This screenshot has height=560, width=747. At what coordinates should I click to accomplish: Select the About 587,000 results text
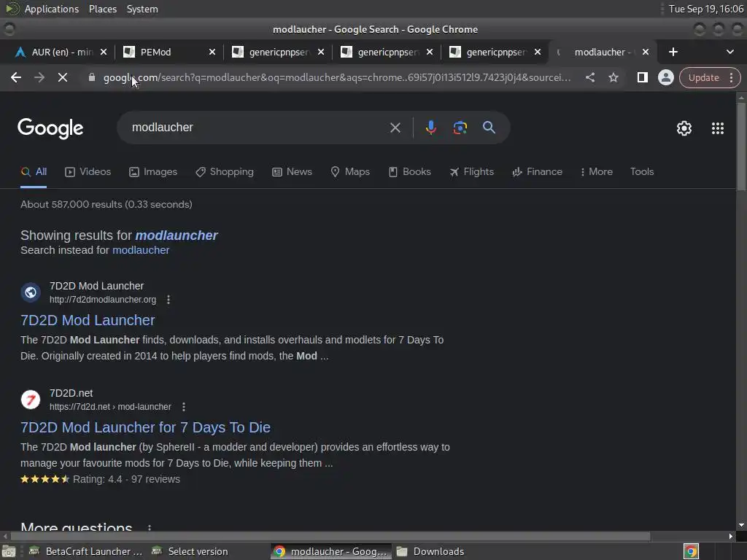[107, 204]
